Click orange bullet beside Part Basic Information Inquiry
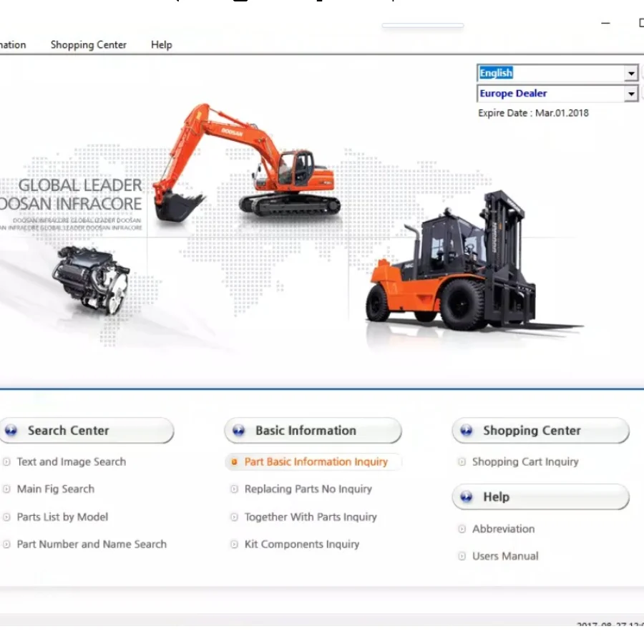644x644 pixels. 234,462
